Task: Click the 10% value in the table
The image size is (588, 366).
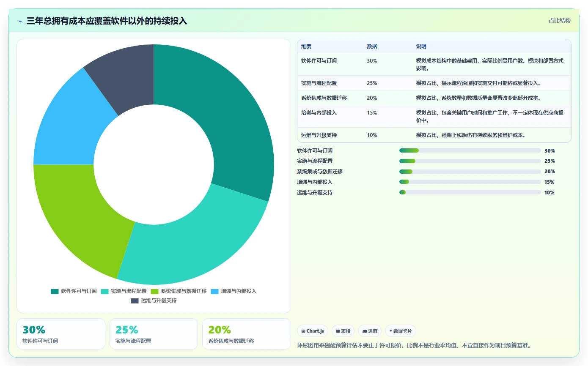Action: coord(372,135)
